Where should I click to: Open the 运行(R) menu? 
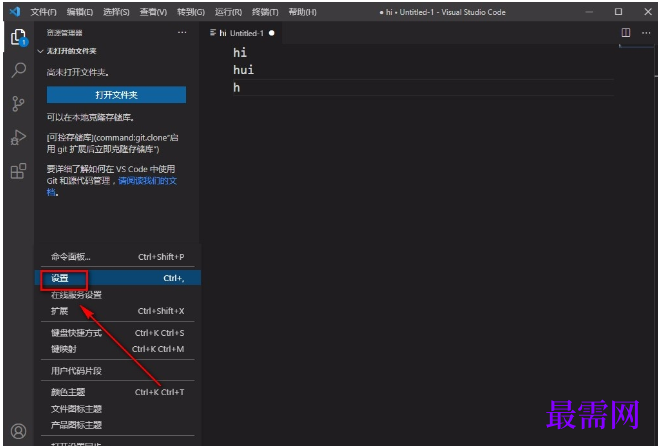pos(228,12)
